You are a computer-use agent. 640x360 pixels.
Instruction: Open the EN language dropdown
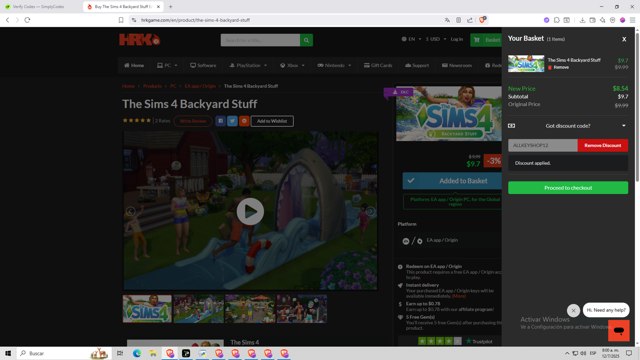[411, 39]
